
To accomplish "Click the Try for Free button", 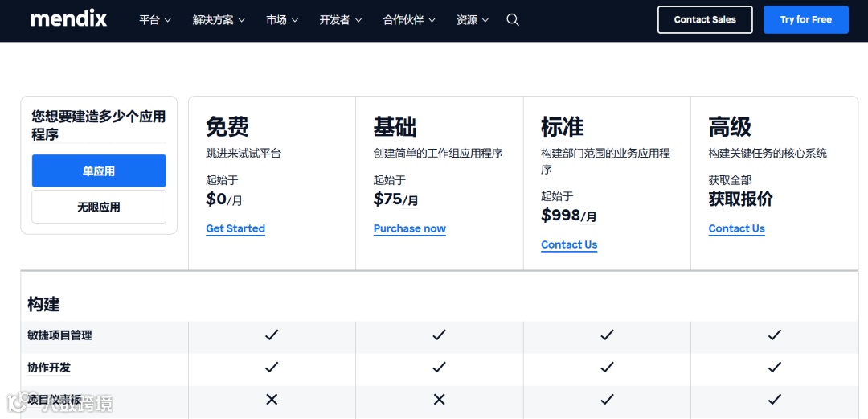I will (x=805, y=20).
